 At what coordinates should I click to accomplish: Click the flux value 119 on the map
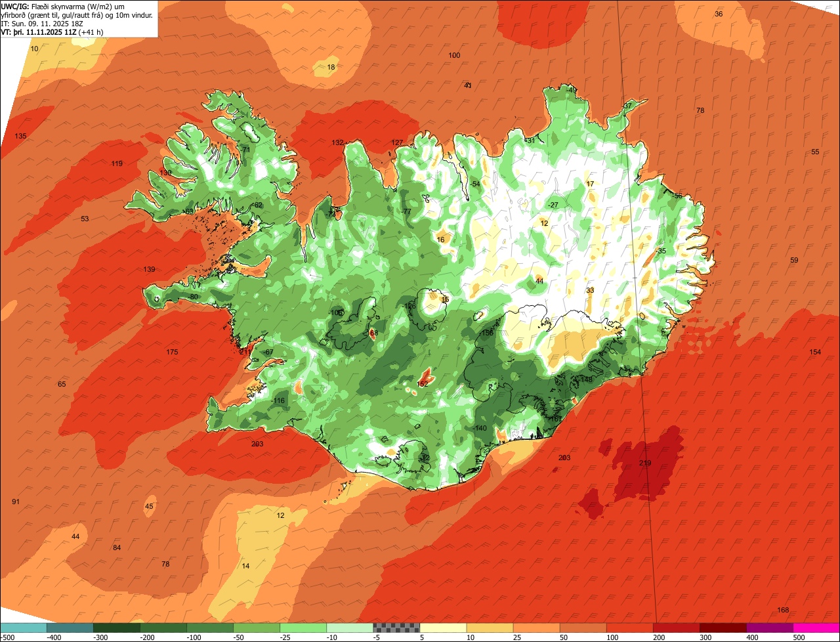point(117,164)
